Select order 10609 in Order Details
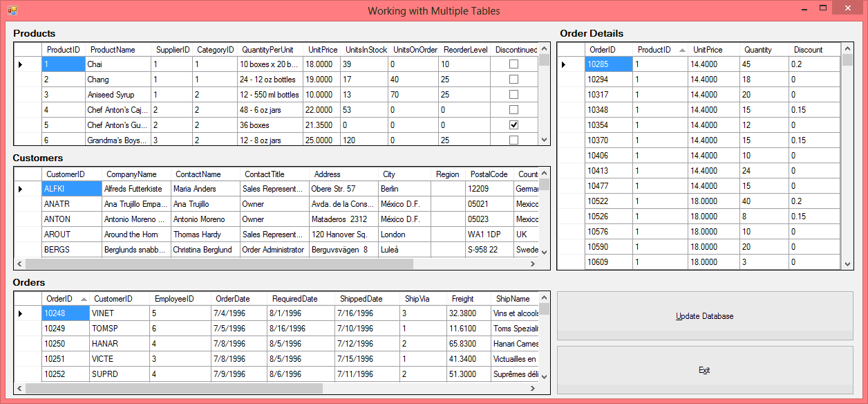 (609, 261)
